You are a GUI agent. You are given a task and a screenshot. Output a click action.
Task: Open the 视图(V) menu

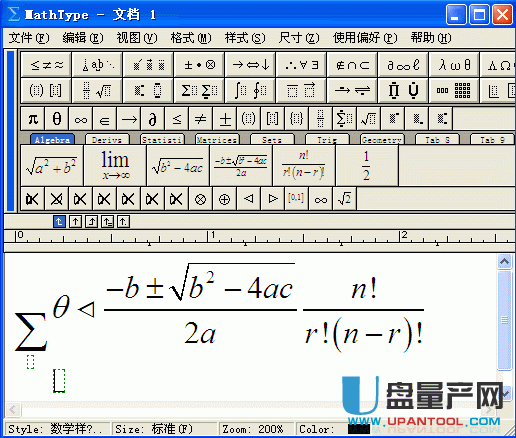click(x=137, y=38)
